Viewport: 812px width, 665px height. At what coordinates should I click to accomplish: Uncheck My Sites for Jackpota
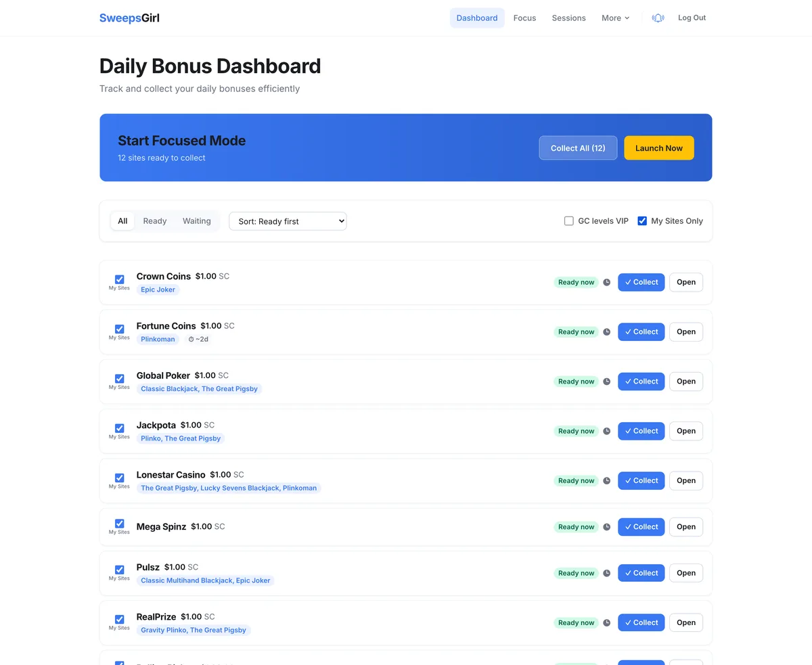point(120,428)
